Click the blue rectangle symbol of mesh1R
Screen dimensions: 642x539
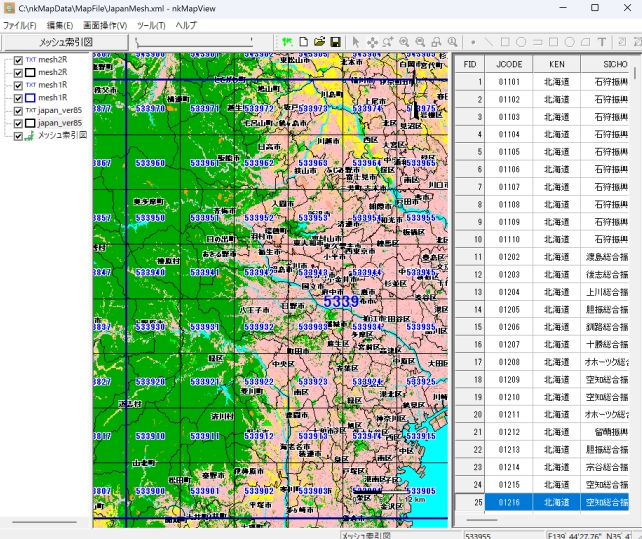point(31,98)
